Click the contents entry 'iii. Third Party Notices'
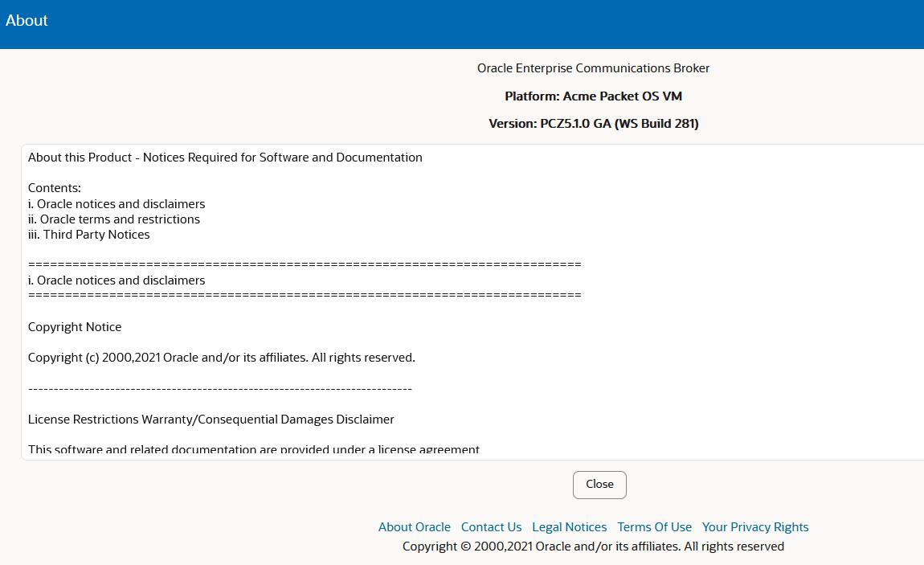 [x=89, y=235]
